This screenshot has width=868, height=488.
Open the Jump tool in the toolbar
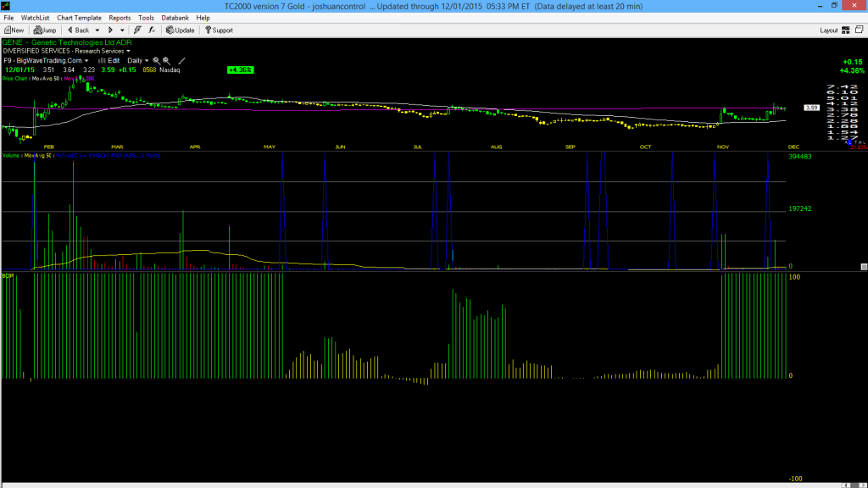(45, 30)
